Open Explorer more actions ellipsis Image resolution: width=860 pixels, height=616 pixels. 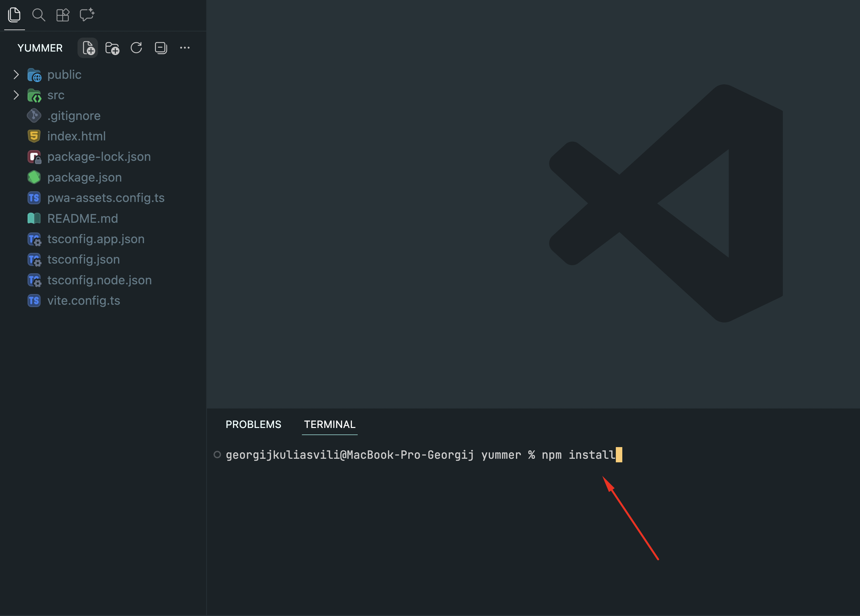(185, 48)
